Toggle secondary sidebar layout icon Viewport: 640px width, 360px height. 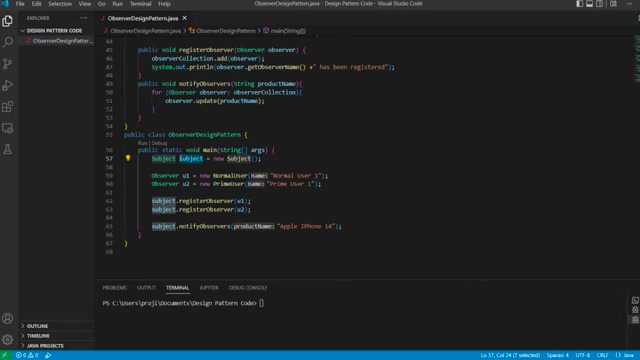[x=600, y=4]
